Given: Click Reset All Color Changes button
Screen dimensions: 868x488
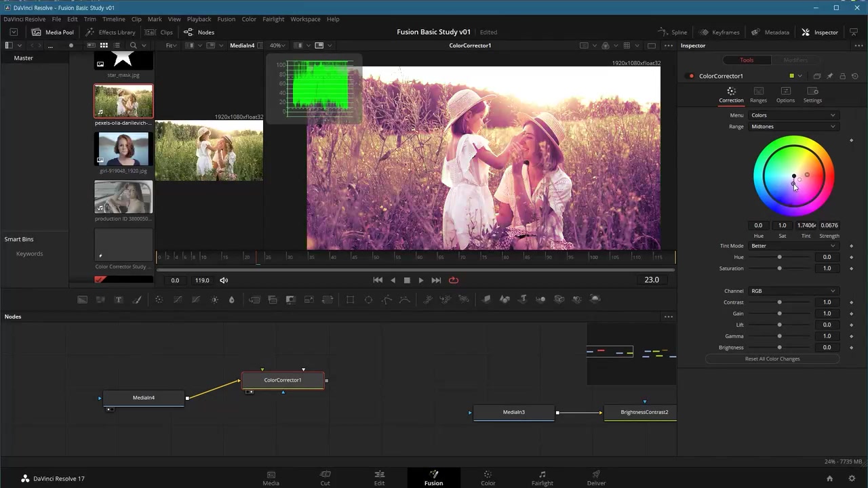Looking at the screenshot, I should click(x=772, y=359).
